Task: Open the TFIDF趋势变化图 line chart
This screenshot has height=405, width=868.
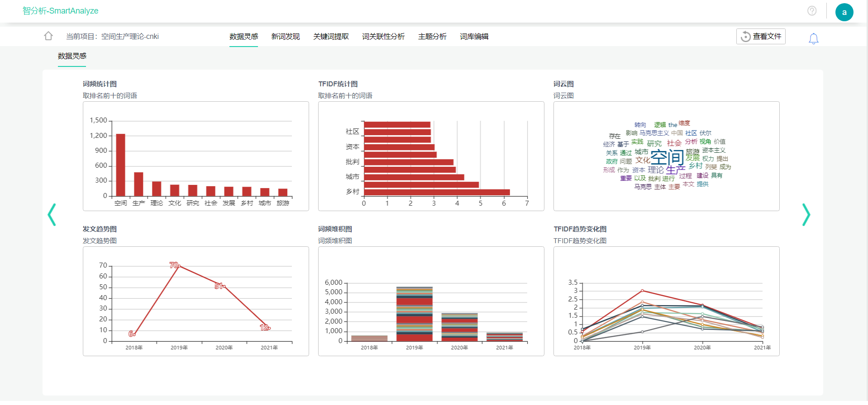Action: click(667, 301)
